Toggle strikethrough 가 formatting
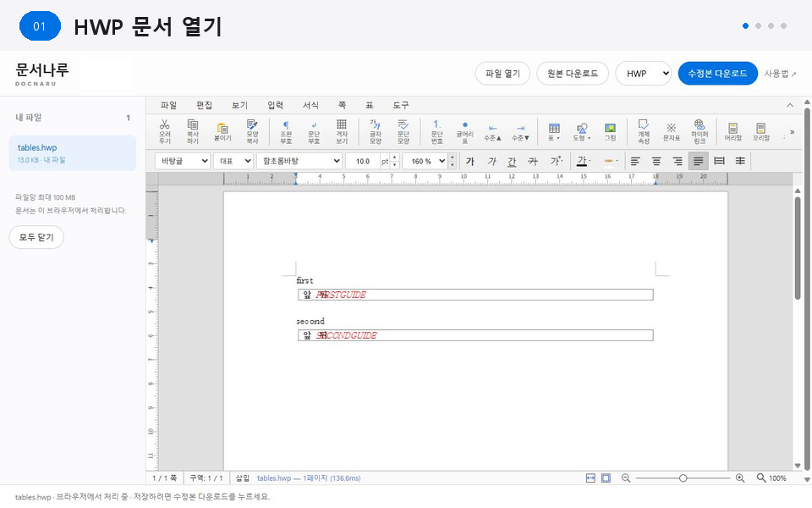812x508 pixels. tap(533, 161)
